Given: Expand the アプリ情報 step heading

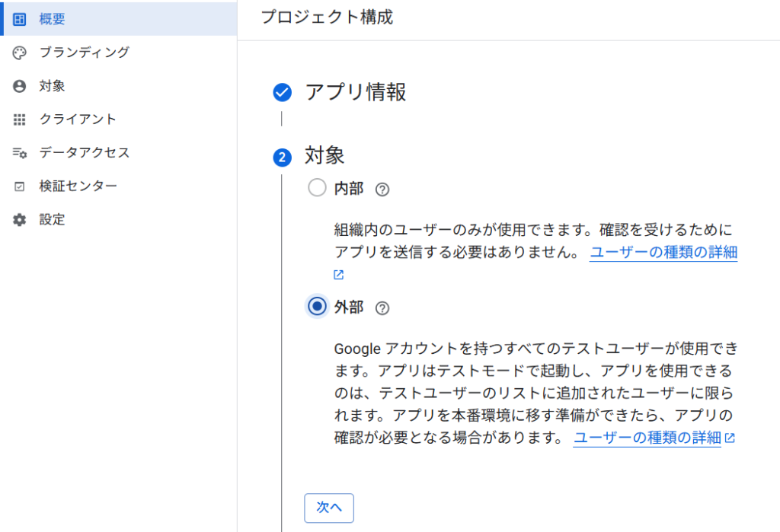Looking at the screenshot, I should pos(355,92).
